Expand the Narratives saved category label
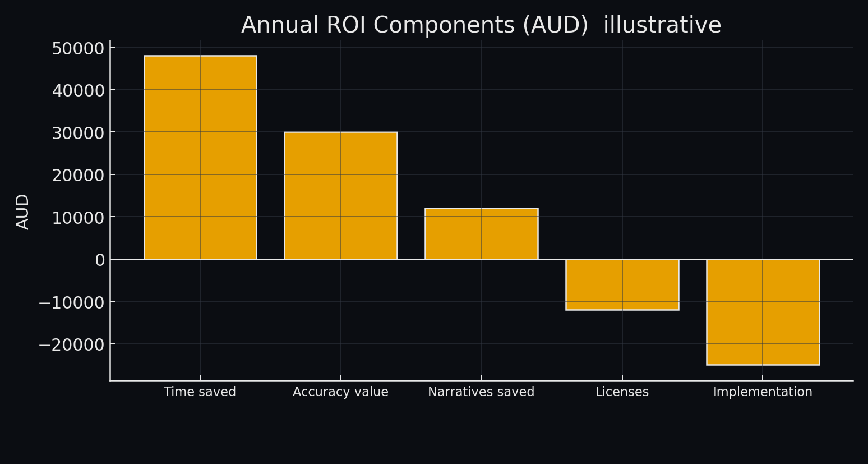The width and height of the screenshot is (868, 464). [x=481, y=392]
